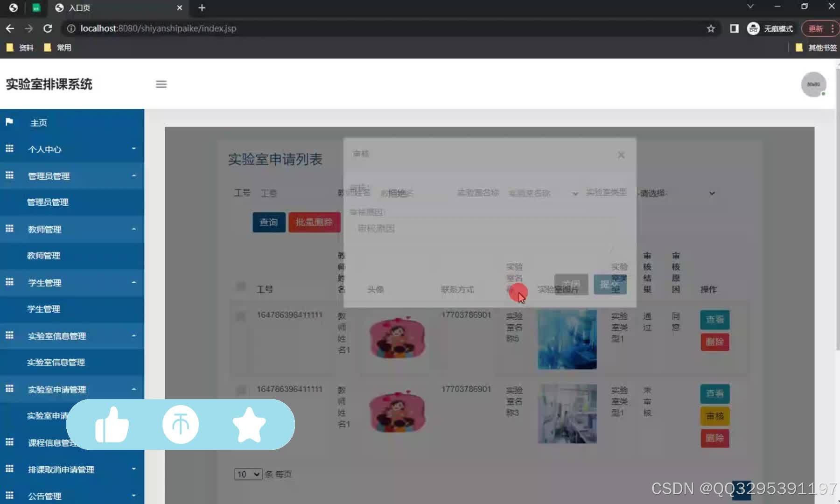Click the 无痕模式 incognito indicator
Viewport: 840px width, 504px height.
pyautogui.click(x=770, y=28)
